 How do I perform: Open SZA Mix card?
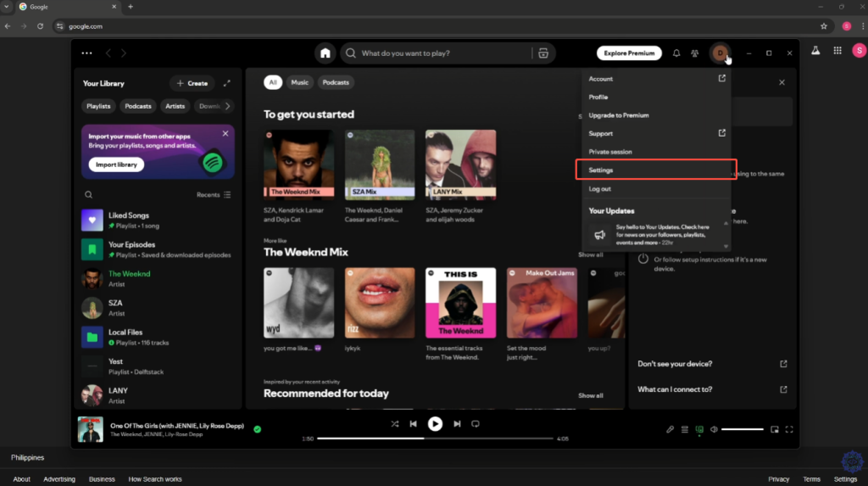[380, 176]
